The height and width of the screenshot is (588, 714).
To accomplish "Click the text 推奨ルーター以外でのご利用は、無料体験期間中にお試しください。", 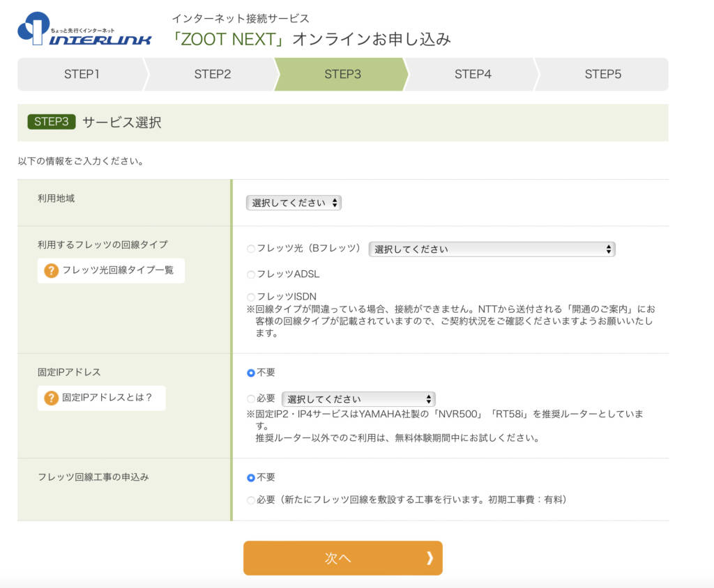I will point(397,438).
